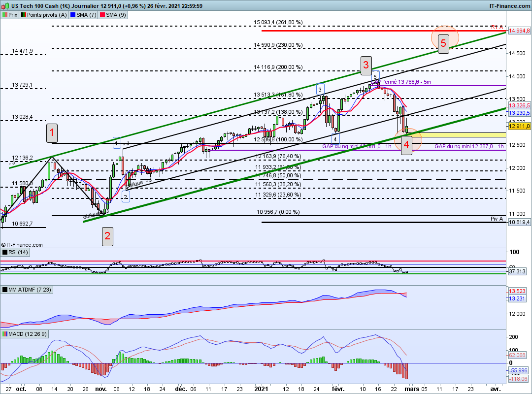Select the Fibonacci label 11 560,3 (38,20 %)
The image size is (532, 394).
(278, 184)
